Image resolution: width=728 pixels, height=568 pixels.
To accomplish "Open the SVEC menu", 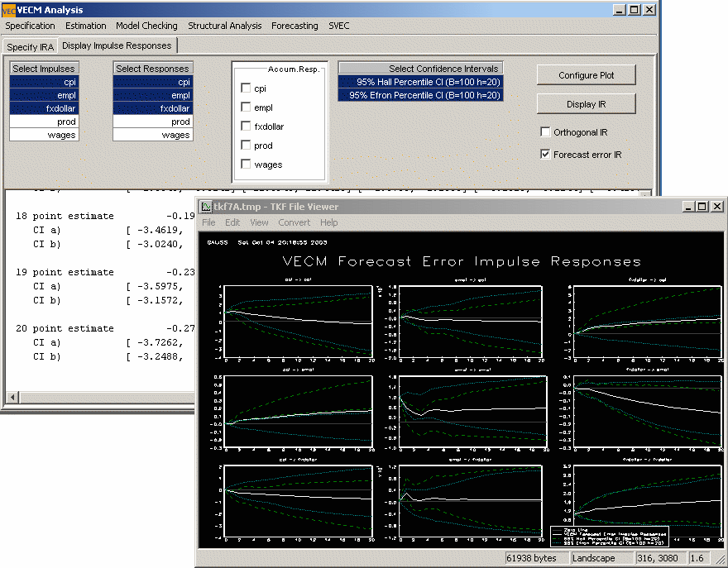I will [338, 26].
